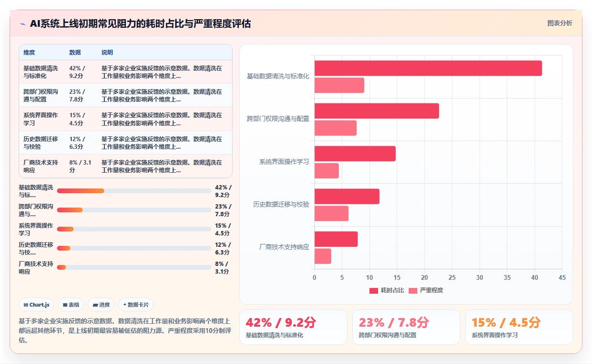This screenshot has width=592, height=364.
Task: Open the 23% / 7.8分 data card
Action: [x=406, y=327]
